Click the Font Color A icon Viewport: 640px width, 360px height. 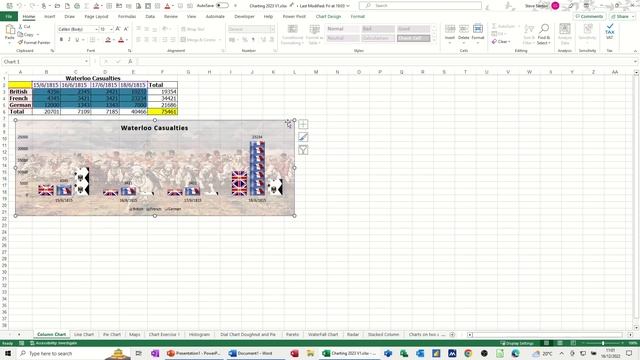121,40
